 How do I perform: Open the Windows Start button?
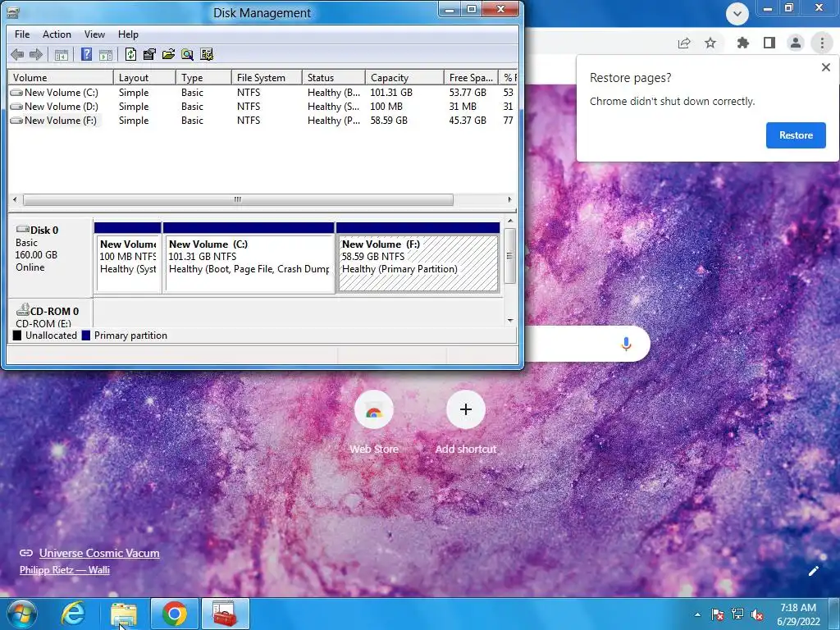[21, 614]
